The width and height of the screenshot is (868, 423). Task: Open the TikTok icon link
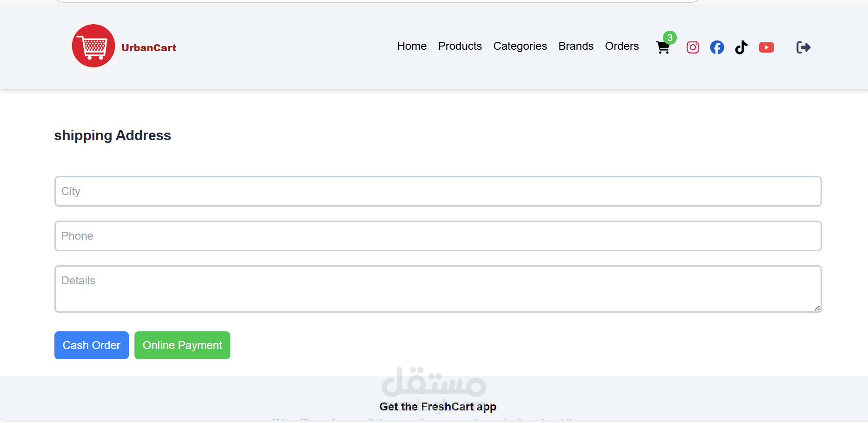[741, 47]
